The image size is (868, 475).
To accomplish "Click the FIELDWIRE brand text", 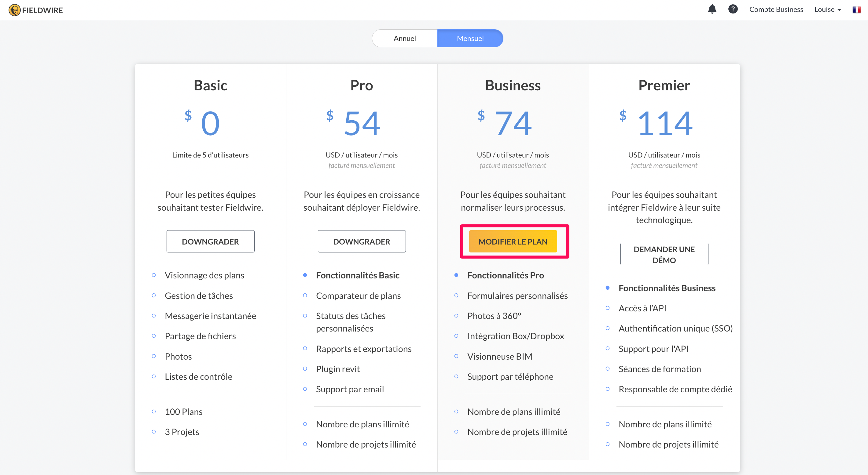I will [x=42, y=10].
